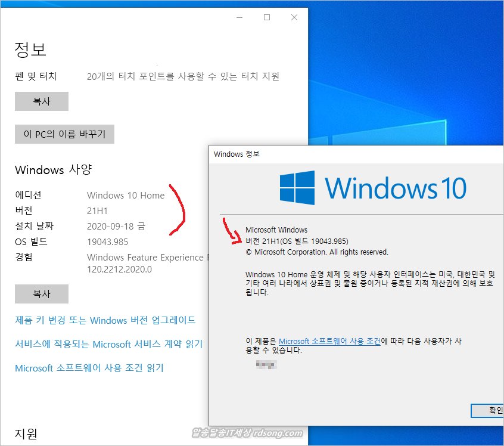Click the 에디션 label

(28, 195)
